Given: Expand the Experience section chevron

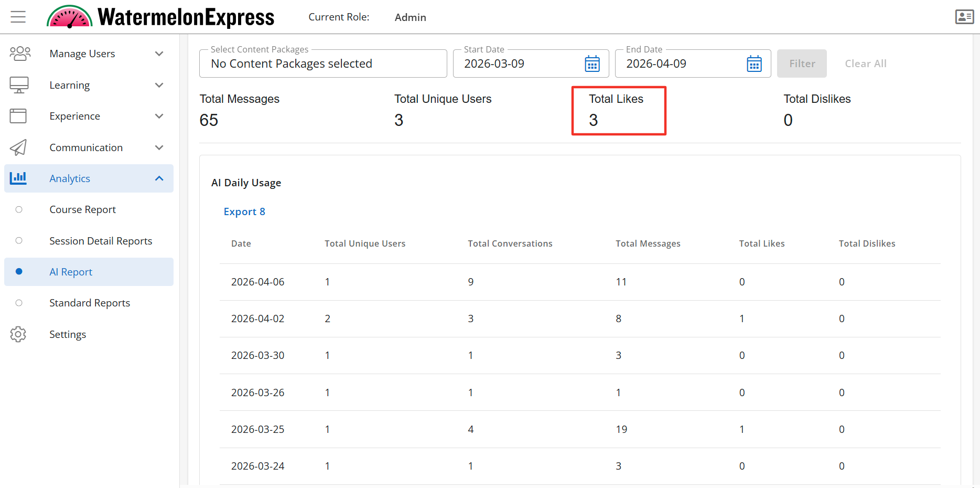Looking at the screenshot, I should [x=159, y=116].
